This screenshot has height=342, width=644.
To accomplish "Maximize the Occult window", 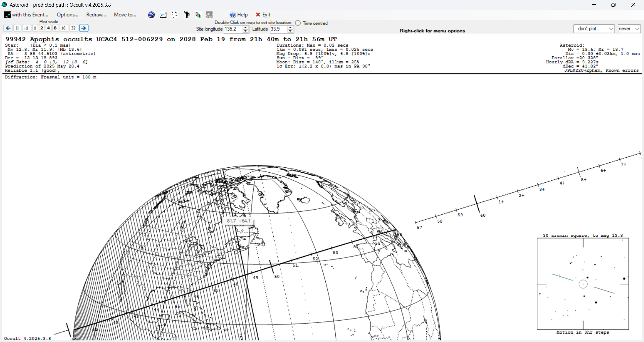I will (x=613, y=5).
